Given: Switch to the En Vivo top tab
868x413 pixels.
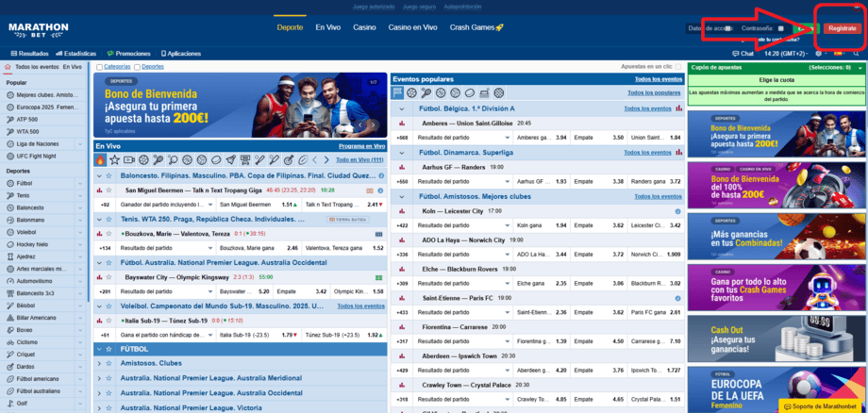Looking at the screenshot, I should tap(327, 27).
